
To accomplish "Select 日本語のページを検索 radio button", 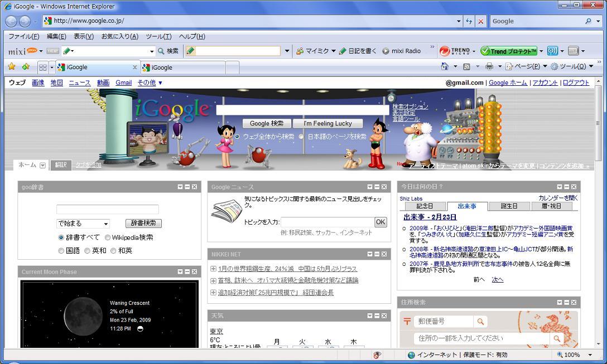I will click(x=302, y=137).
